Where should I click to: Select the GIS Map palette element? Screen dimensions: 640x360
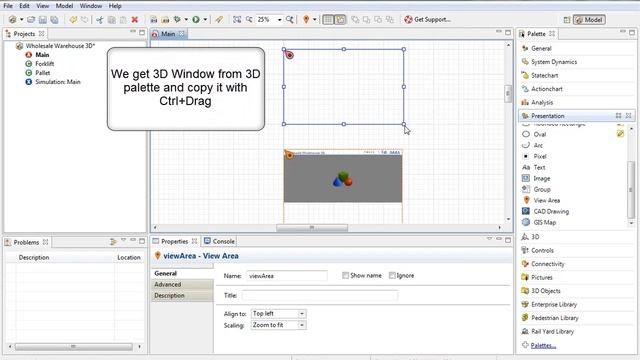tap(544, 222)
